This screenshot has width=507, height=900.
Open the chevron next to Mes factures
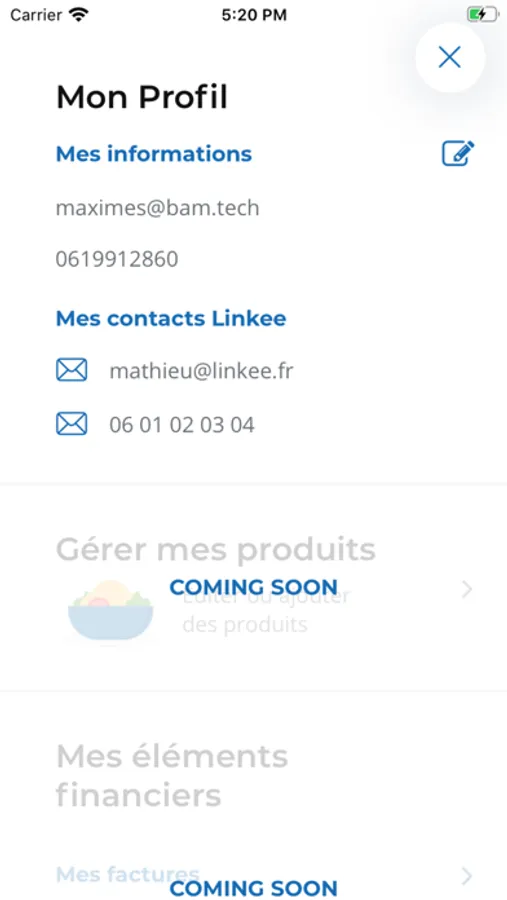[x=467, y=876]
